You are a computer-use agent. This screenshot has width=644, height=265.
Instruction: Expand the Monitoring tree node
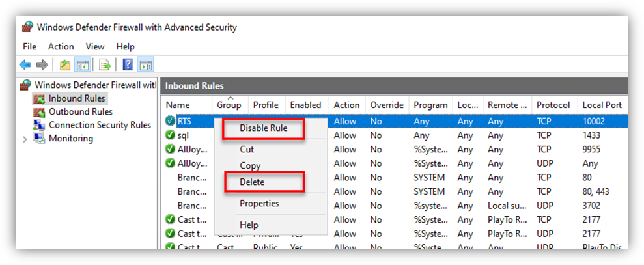25,139
